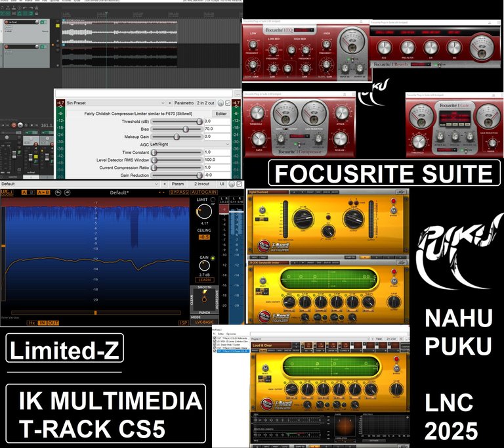Screen dimensions: 504x448
Task: Uncheck the 'Simple Peak-1 Limiter' FX chain checkbox
Action: click(215, 345)
